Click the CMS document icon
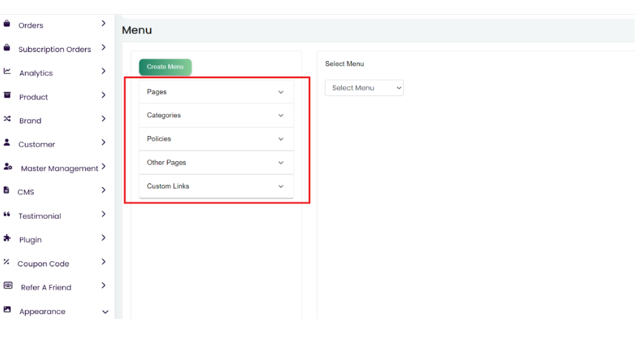The width and height of the screenshot is (644, 352). pyautogui.click(x=7, y=191)
